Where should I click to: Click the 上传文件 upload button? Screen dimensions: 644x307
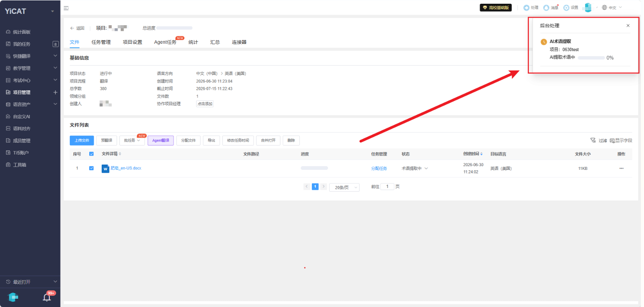82,140
